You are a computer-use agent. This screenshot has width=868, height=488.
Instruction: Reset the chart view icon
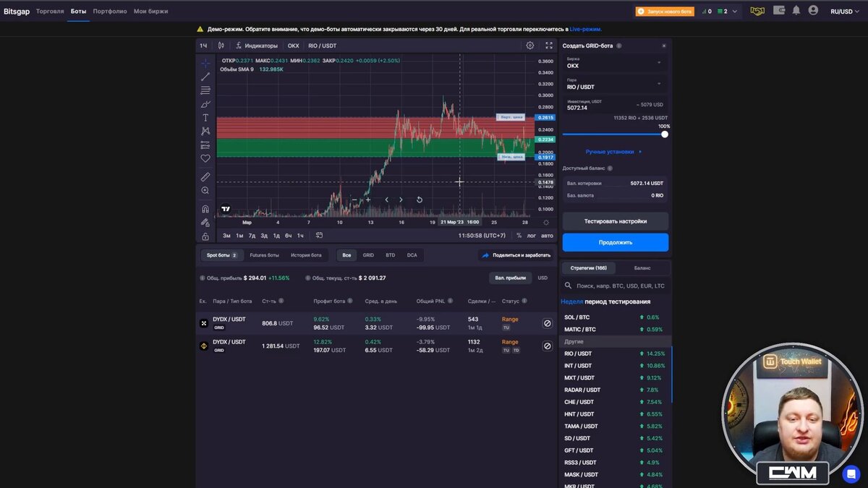coord(420,200)
